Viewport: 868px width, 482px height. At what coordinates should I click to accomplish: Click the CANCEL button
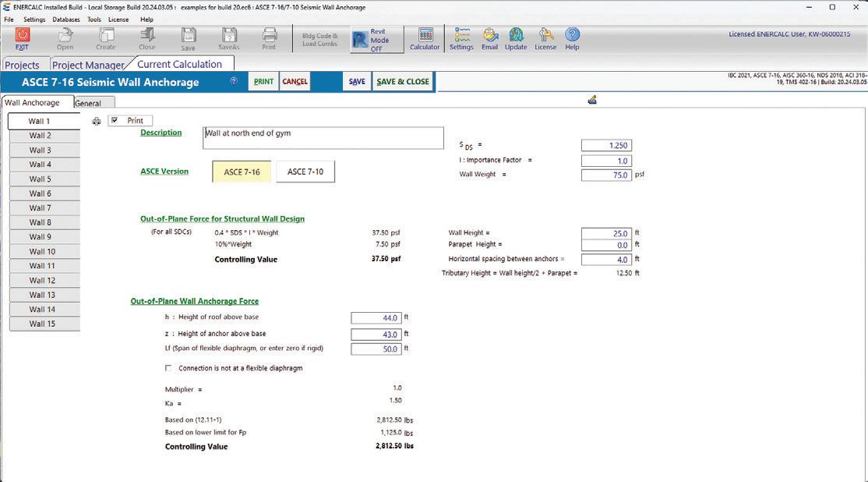point(295,81)
